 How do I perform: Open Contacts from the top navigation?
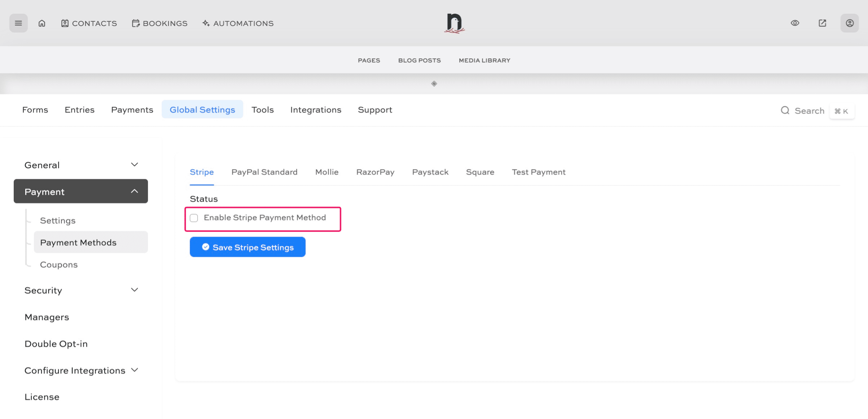pyautogui.click(x=89, y=23)
